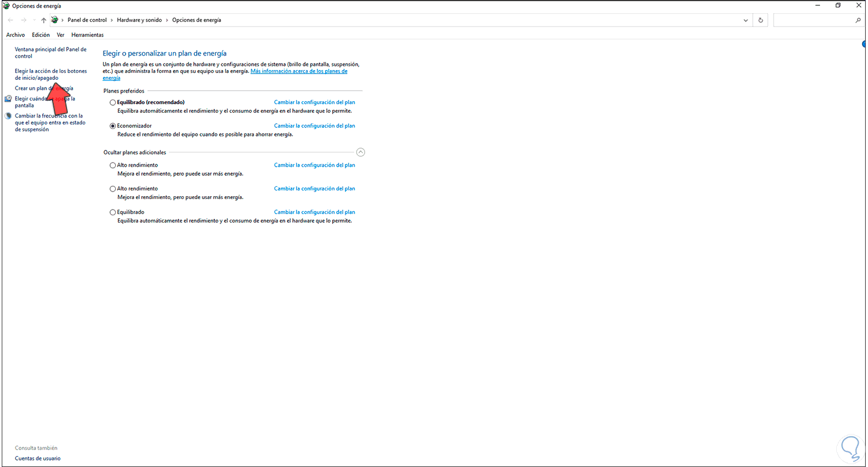The height and width of the screenshot is (467, 868).
Task: Click the refresh icon next to the address bar
Action: [x=760, y=19]
